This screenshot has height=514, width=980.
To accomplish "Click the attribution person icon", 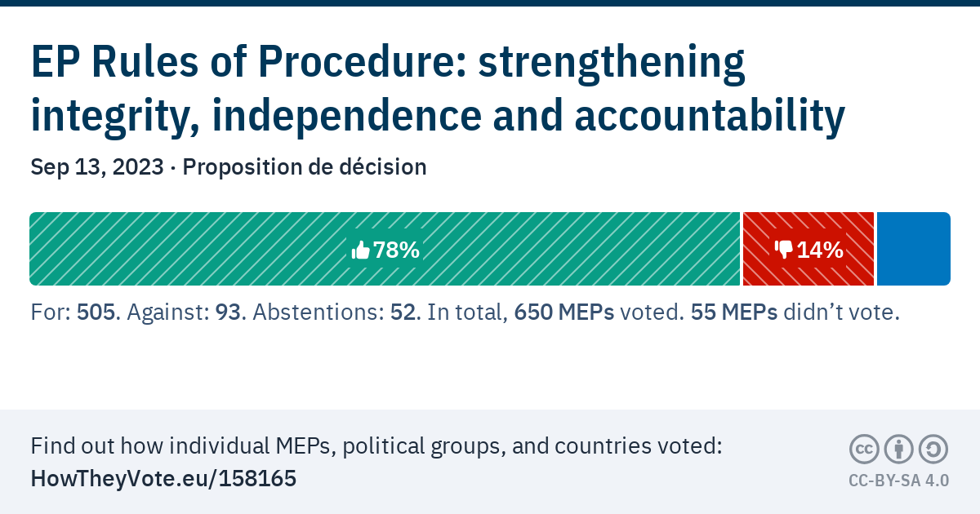I will pos(898,449).
